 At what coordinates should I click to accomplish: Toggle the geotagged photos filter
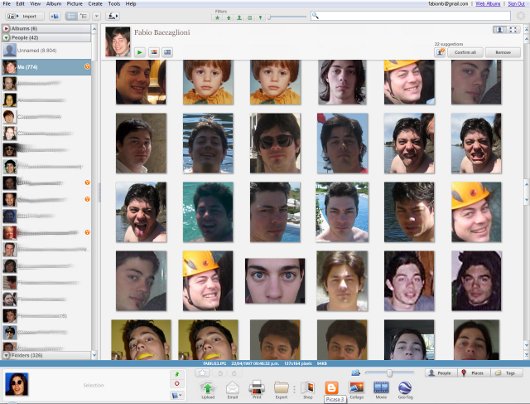260,18
